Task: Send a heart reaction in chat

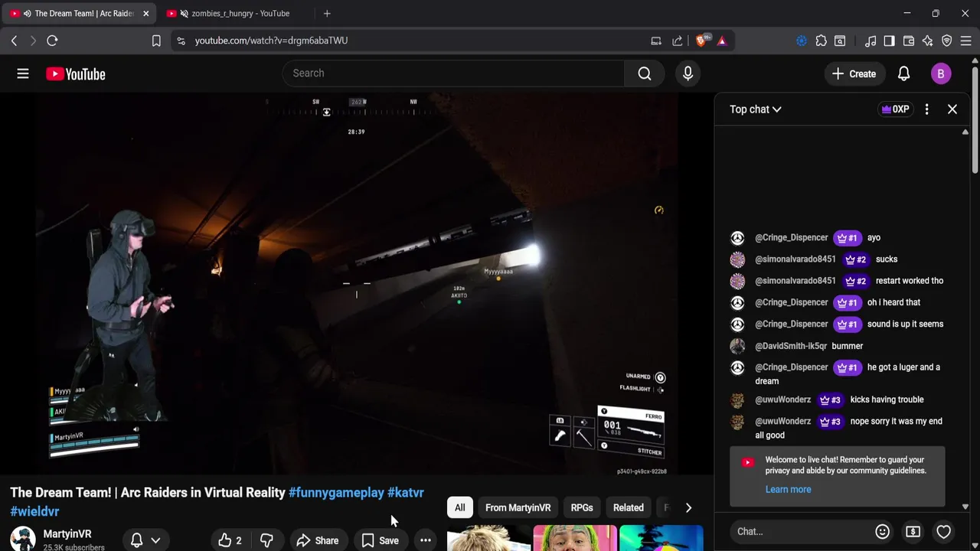Action: 943,531
